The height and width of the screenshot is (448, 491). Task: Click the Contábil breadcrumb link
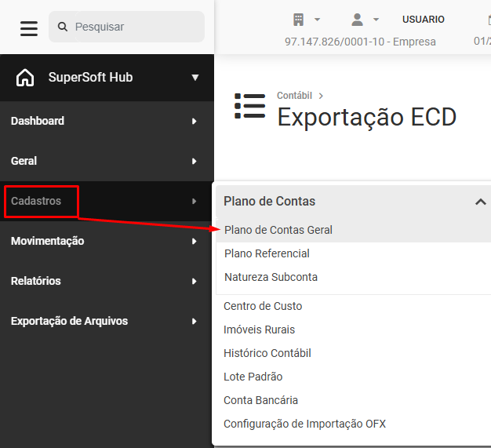click(x=294, y=96)
